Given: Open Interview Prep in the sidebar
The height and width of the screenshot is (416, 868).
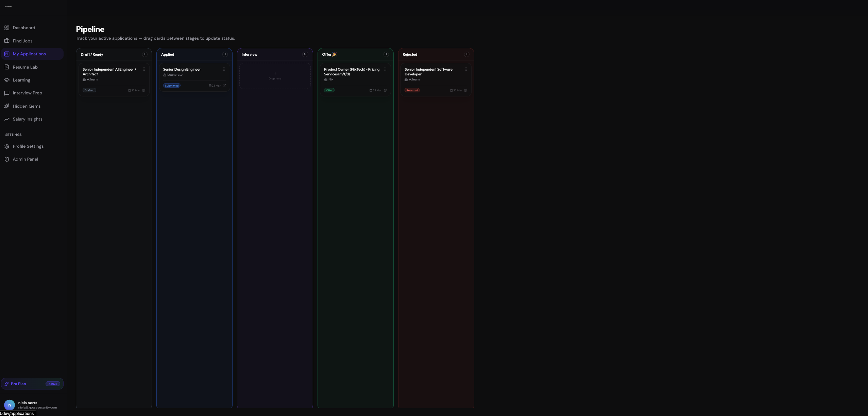Looking at the screenshot, I should coord(27,93).
